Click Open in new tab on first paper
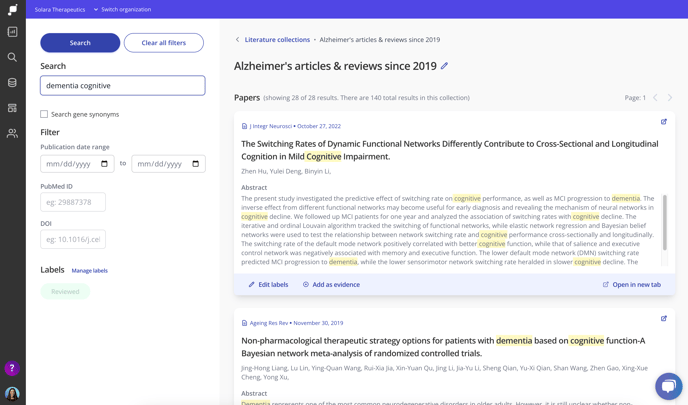 tap(632, 284)
